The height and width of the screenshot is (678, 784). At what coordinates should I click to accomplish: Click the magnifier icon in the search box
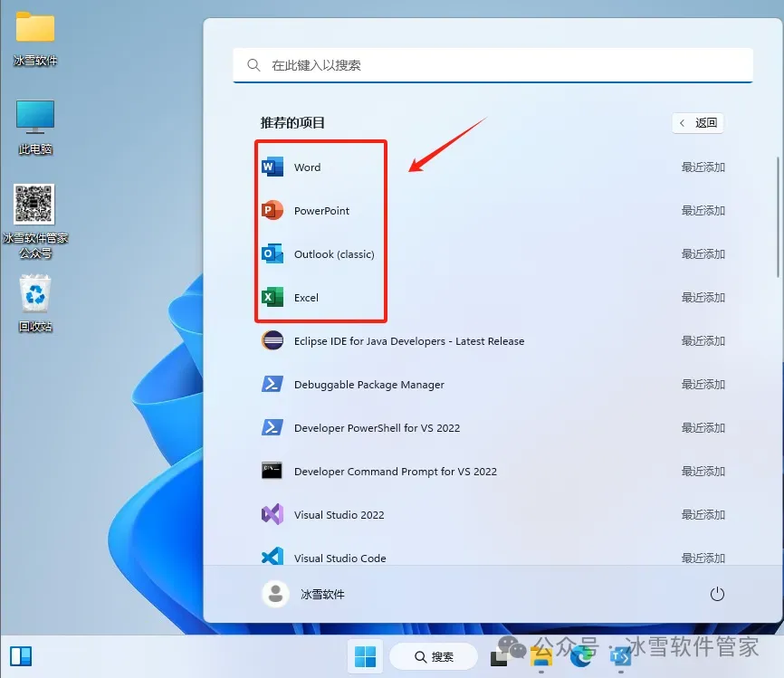tap(253, 65)
